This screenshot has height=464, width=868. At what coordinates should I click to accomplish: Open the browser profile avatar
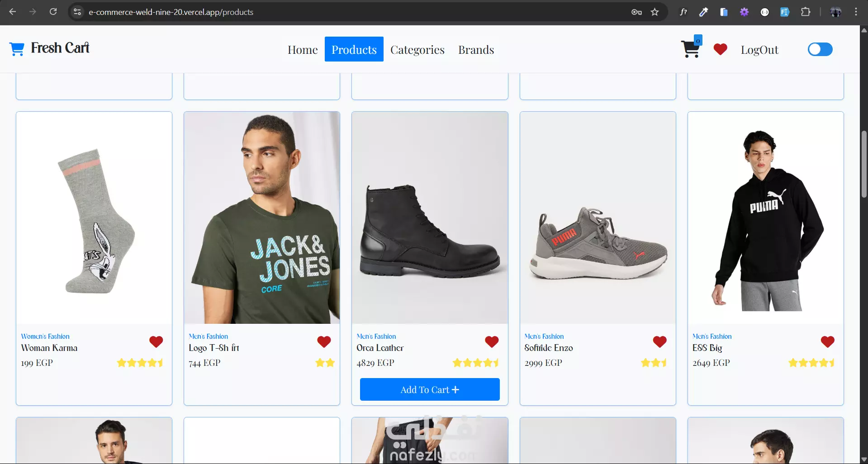835,12
